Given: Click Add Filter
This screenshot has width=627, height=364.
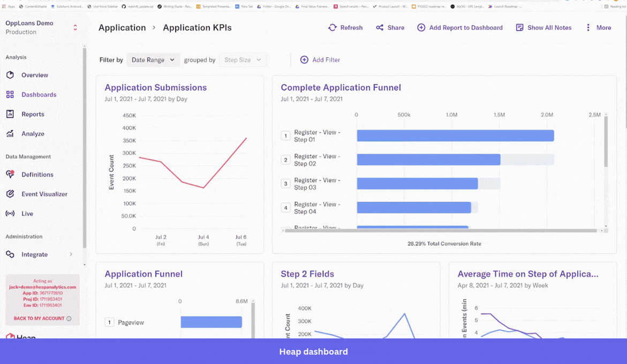Looking at the screenshot, I should tap(320, 60).
